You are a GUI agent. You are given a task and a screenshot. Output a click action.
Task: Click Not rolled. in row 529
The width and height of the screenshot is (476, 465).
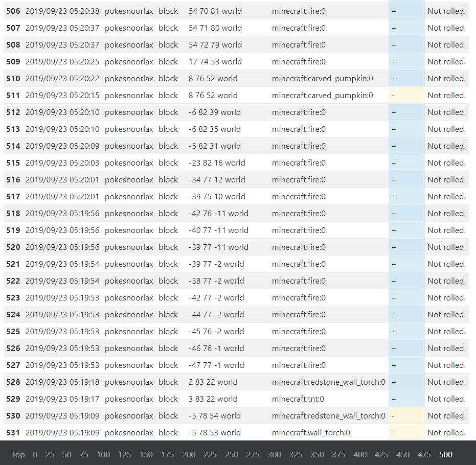446,399
